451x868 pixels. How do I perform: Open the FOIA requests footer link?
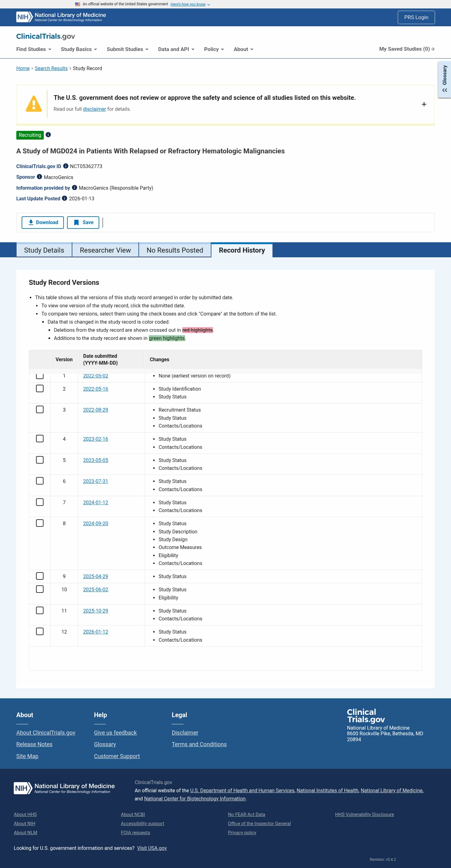(136, 833)
